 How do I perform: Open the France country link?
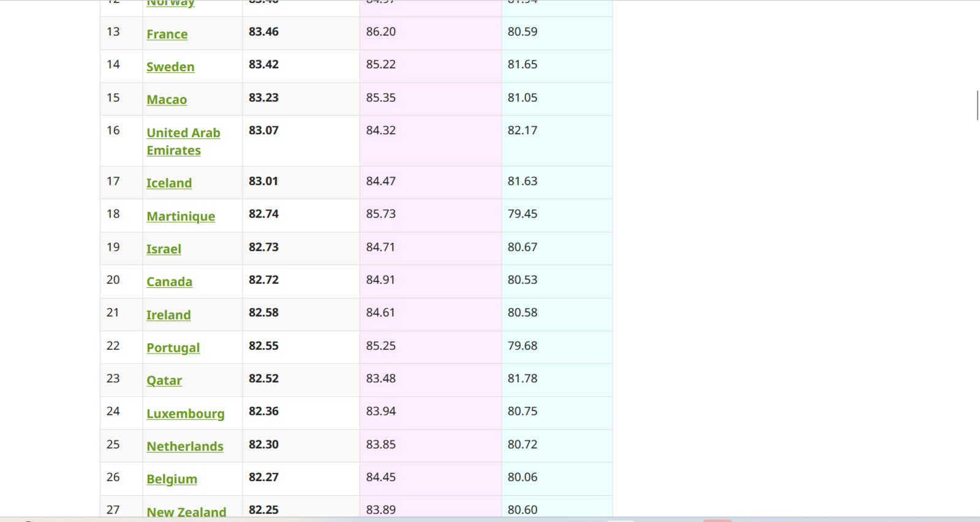(x=167, y=34)
